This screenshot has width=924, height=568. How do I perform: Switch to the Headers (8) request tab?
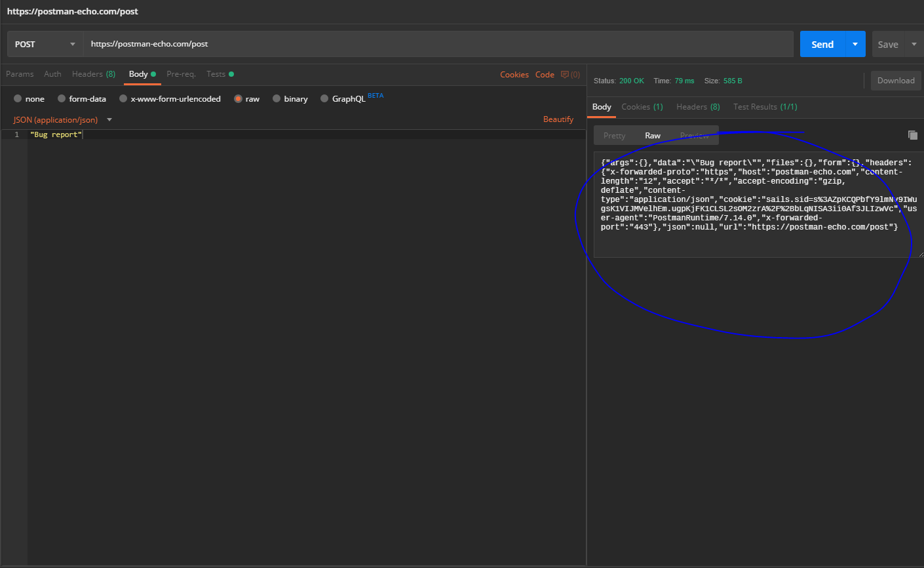click(94, 74)
